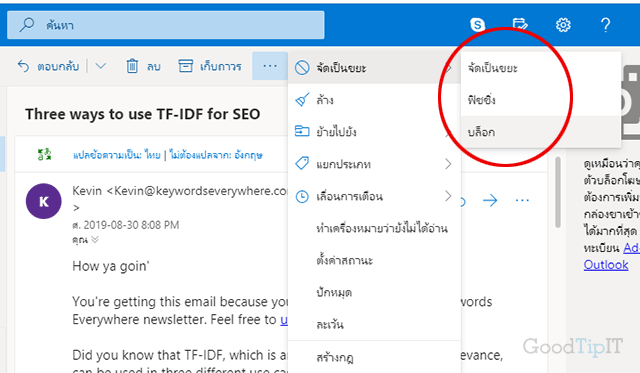This screenshot has height=373, width=640.
Task: Open Skype from the header
Action: pyautogui.click(x=478, y=25)
